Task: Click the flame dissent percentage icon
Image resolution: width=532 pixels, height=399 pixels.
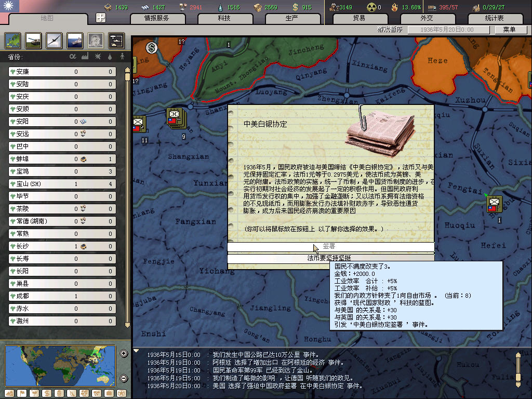Action: coord(395,7)
